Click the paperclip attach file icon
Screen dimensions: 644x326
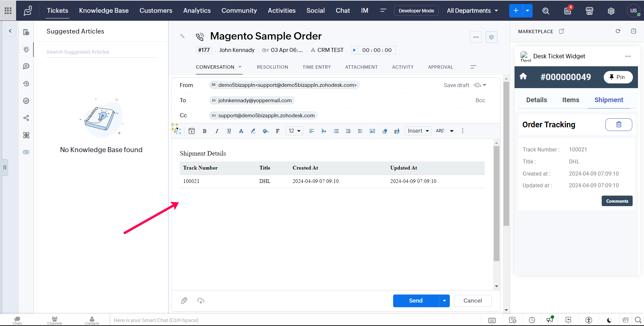(184, 301)
